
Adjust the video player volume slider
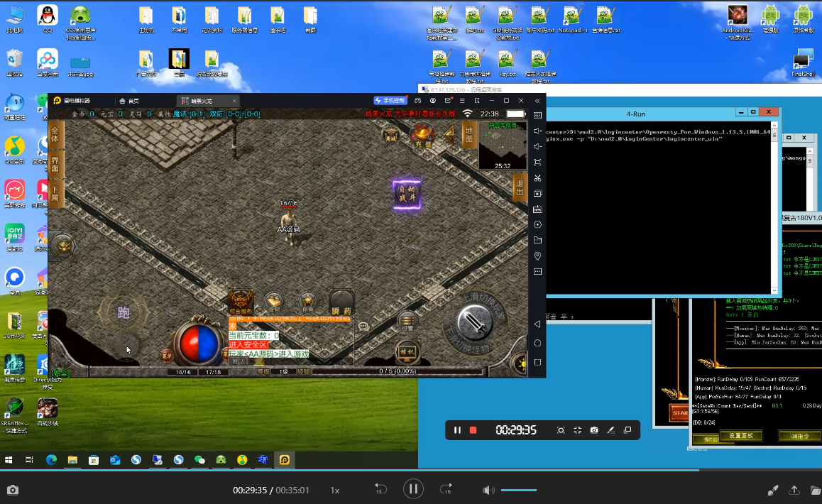pos(518,490)
